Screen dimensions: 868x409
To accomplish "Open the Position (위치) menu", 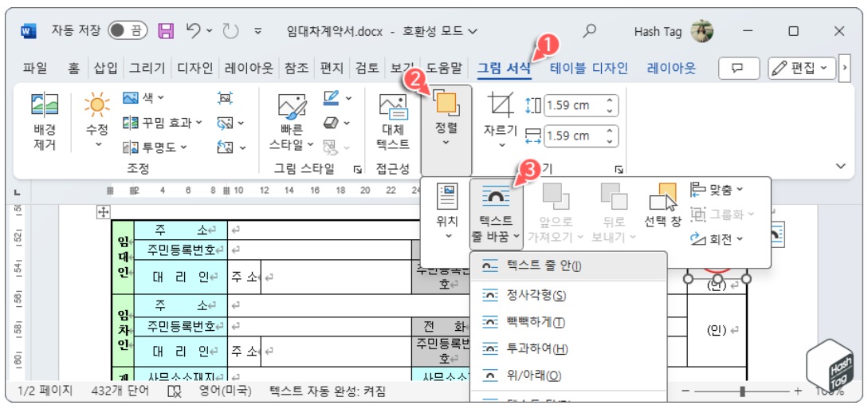I will (447, 213).
